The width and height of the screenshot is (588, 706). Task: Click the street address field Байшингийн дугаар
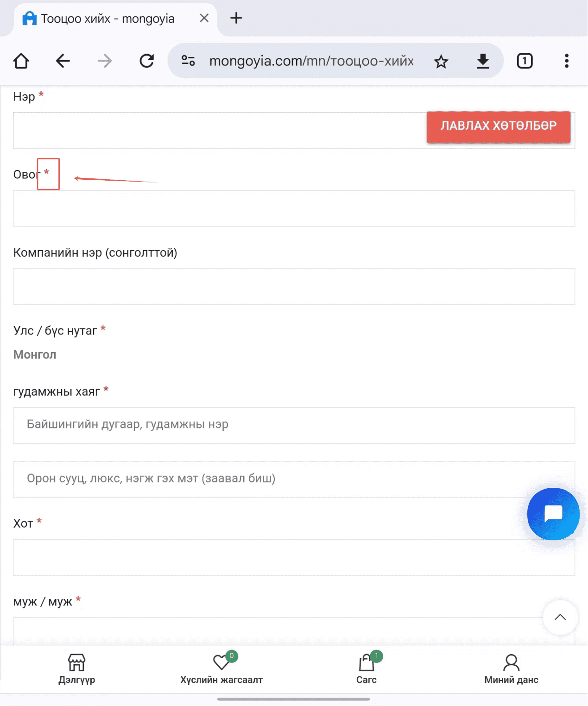pos(294,425)
